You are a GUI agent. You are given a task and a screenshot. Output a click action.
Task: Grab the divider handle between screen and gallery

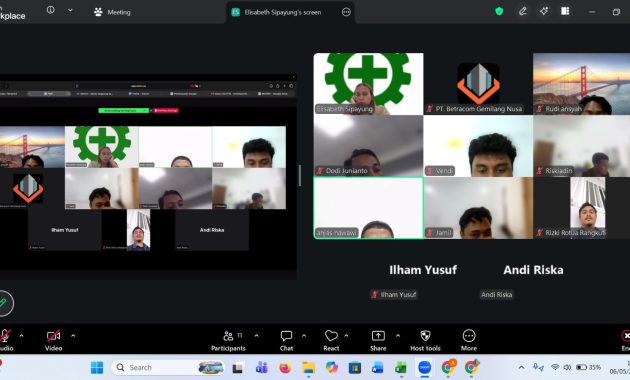[300, 176]
